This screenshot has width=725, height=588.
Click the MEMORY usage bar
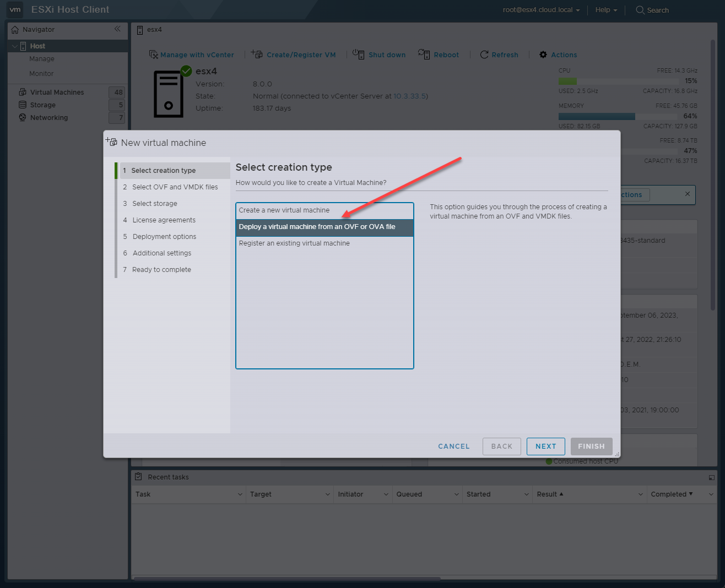(x=619, y=116)
